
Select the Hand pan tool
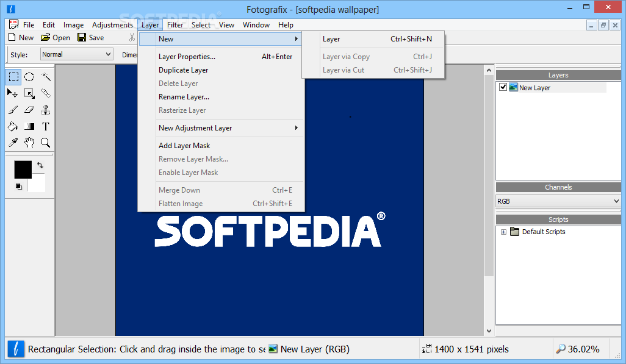(x=29, y=143)
